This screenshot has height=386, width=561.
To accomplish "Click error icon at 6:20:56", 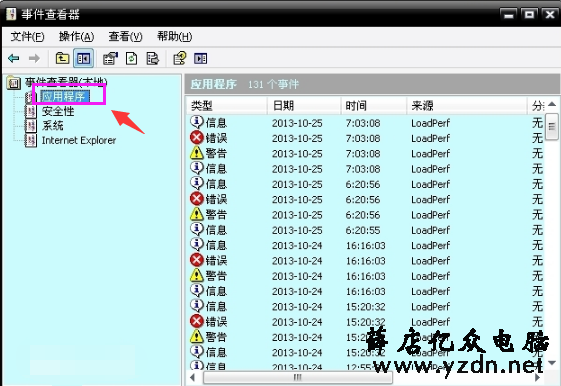I will 197,199.
